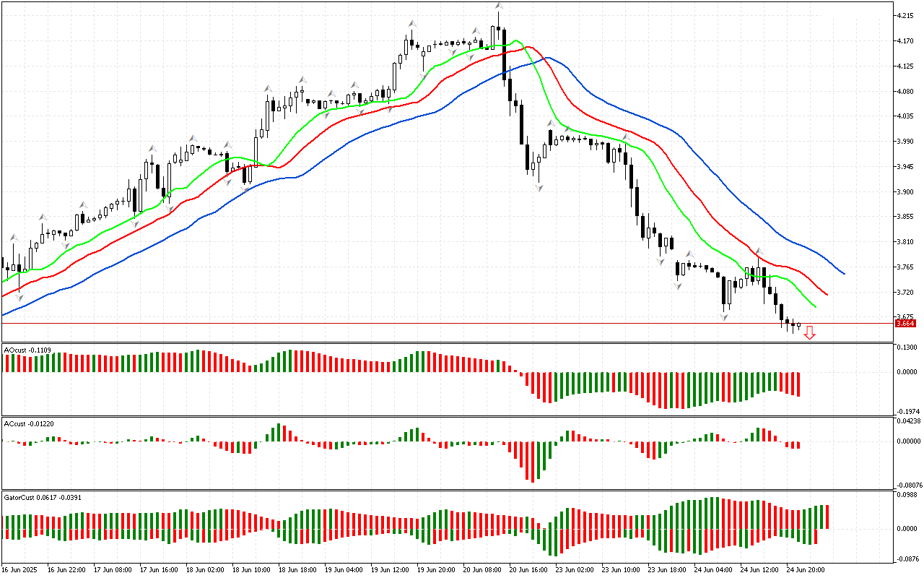Click the ACcust indicator label
This screenshot has height=578, width=924.
(x=26, y=423)
